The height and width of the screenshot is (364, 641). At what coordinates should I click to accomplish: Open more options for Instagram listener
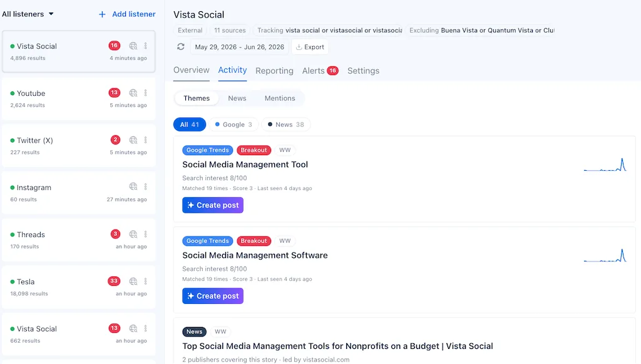[145, 187]
